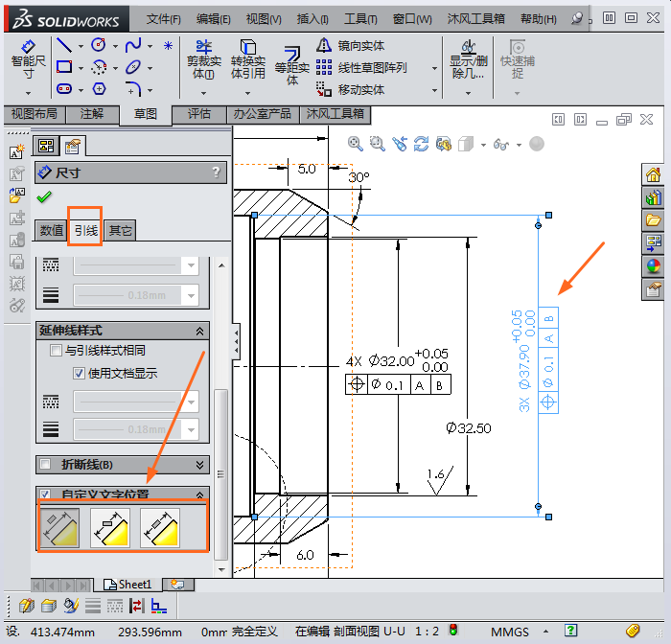
Task: Click the Mirror Entities icon
Action: [325, 46]
